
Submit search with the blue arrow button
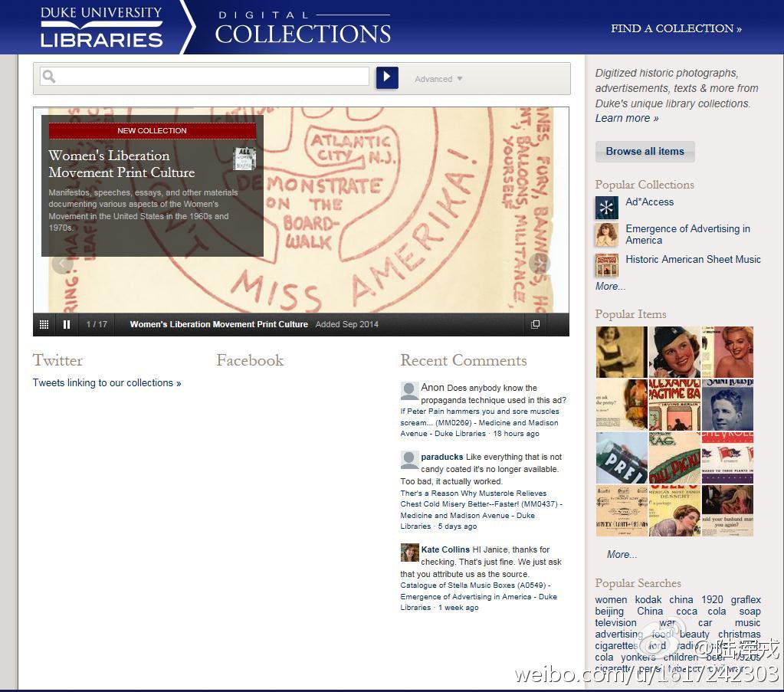[387, 77]
